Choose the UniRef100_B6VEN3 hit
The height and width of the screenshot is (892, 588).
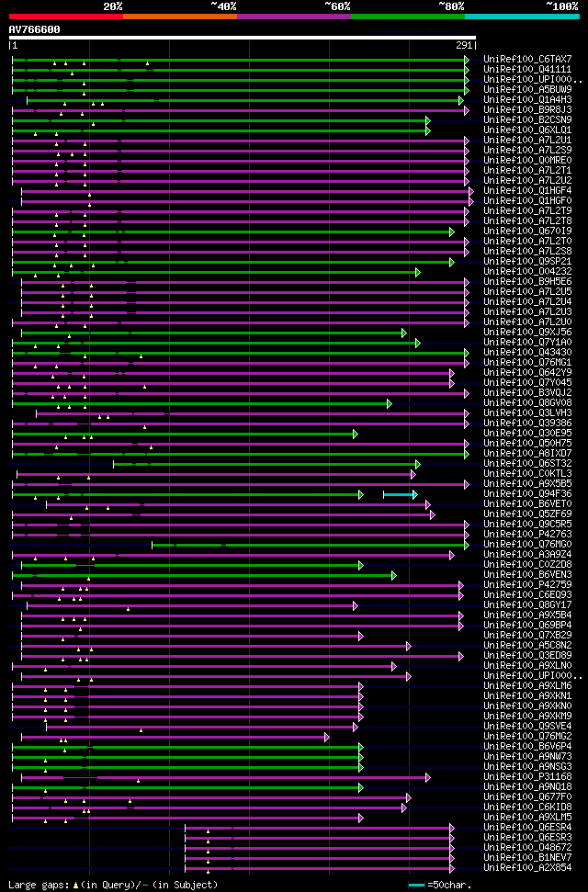(x=527, y=575)
